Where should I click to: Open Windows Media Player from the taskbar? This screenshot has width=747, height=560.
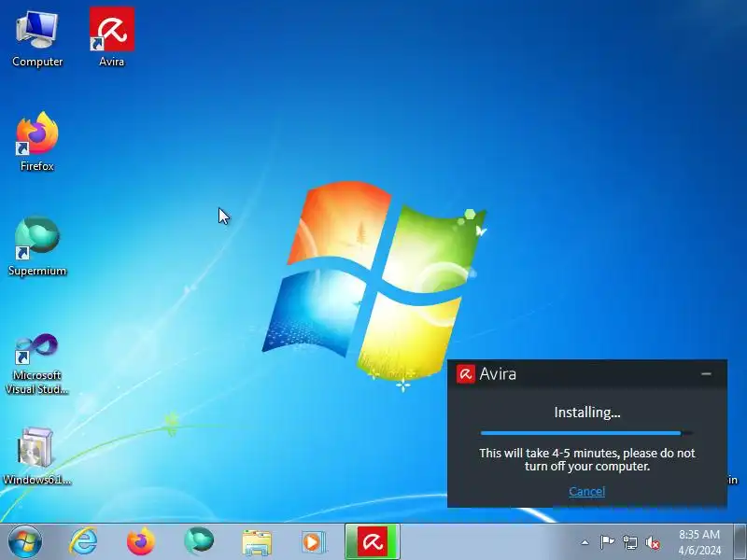point(314,542)
